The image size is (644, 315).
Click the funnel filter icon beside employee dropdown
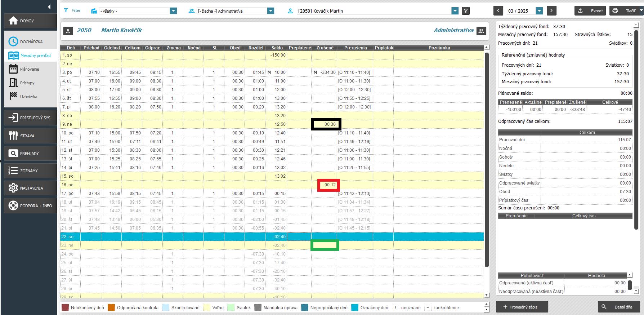[x=466, y=11]
